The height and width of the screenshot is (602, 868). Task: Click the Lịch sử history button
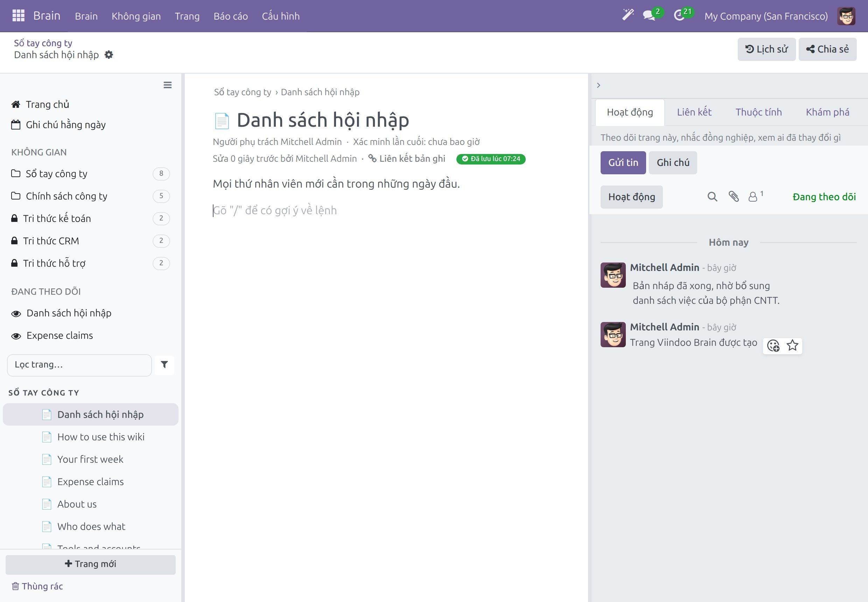coord(766,49)
